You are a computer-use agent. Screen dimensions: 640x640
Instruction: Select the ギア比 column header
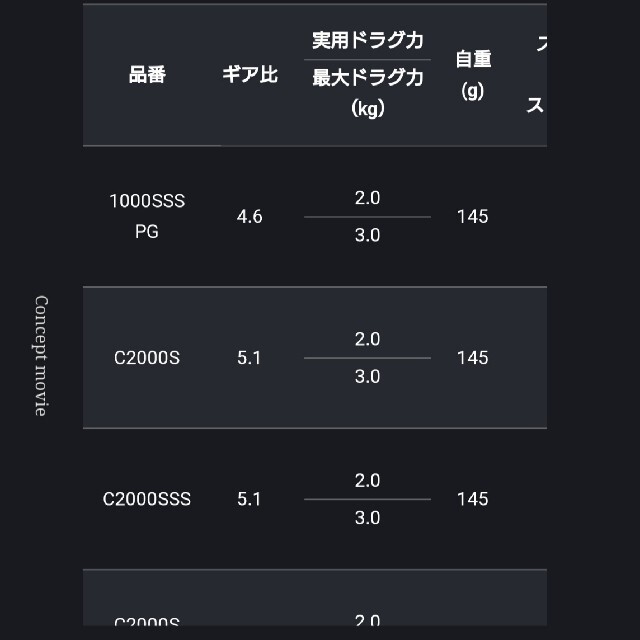point(250,75)
